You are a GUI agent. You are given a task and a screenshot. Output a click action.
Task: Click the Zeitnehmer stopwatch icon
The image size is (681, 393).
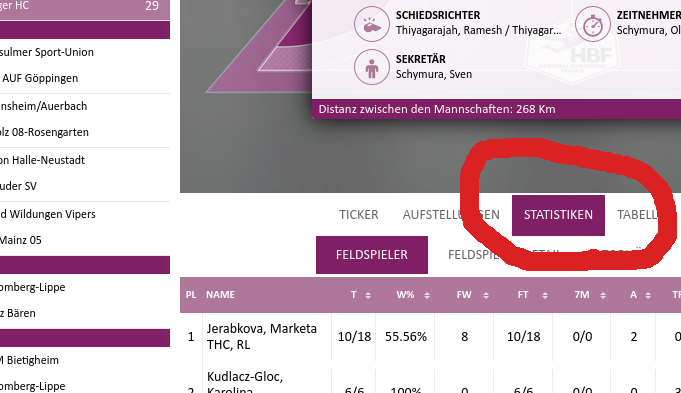coord(592,24)
